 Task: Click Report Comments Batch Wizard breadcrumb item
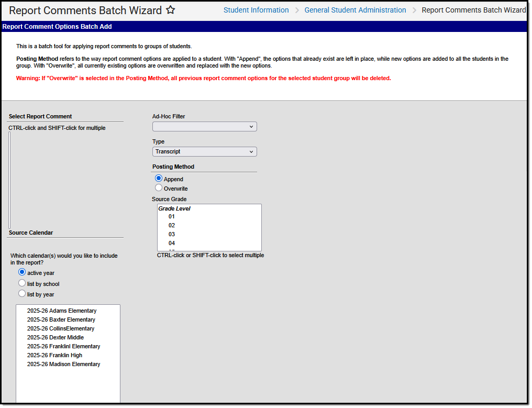pos(473,10)
